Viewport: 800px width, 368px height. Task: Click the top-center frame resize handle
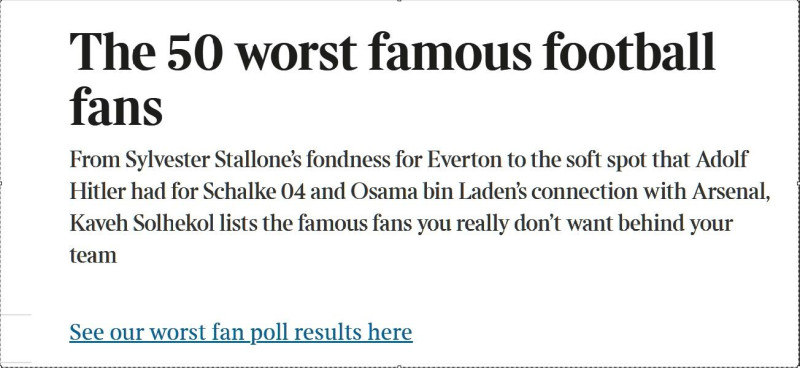coord(399,1)
